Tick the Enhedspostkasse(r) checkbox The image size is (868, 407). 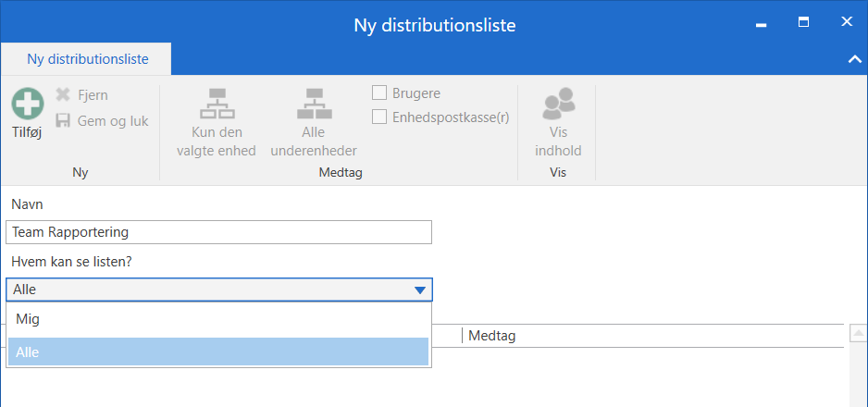point(379,117)
